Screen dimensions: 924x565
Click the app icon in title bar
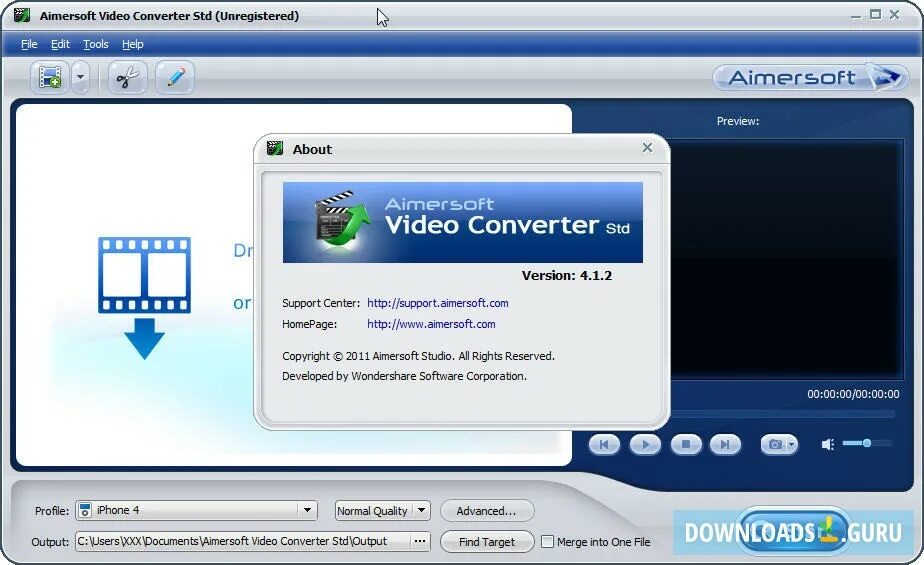(x=22, y=15)
